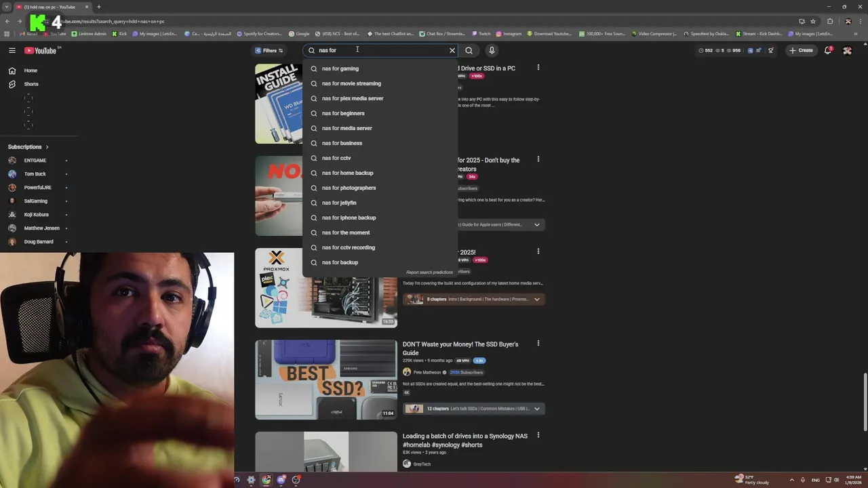The width and height of the screenshot is (868, 488).
Task: Select suggestion 'nas for beginners'
Action: pyautogui.click(x=380, y=113)
